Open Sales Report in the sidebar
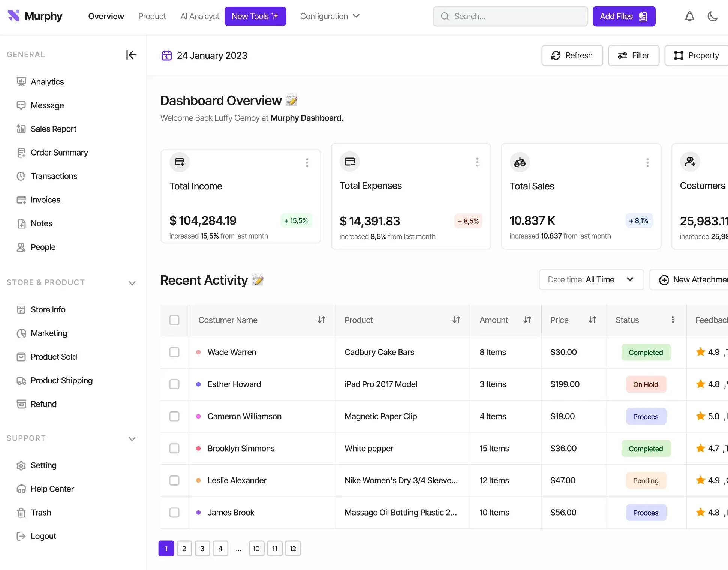The width and height of the screenshot is (728, 570). click(x=53, y=129)
